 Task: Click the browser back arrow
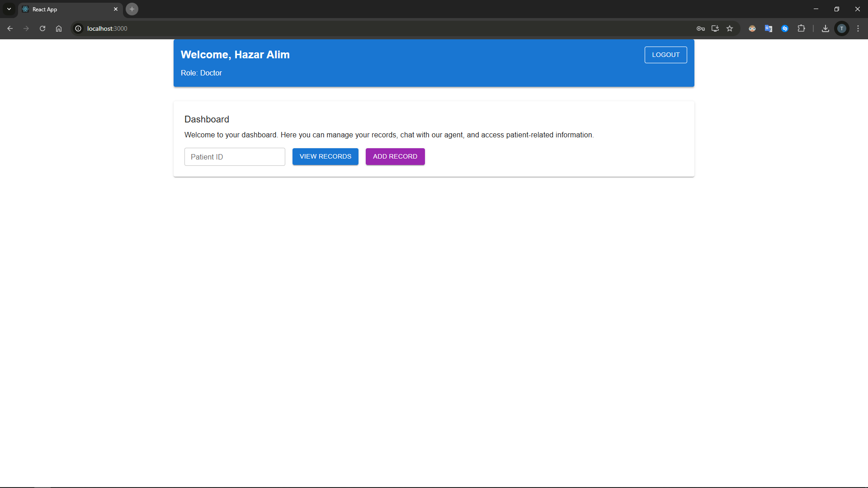(x=10, y=28)
